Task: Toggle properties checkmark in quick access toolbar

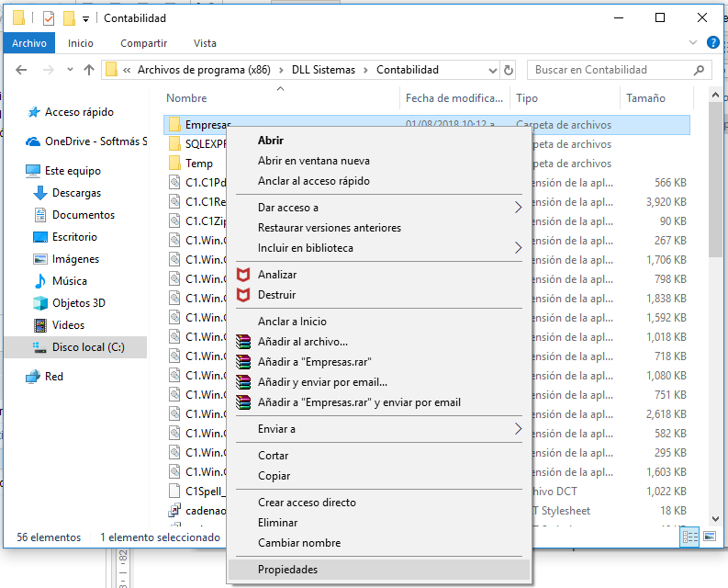Action: 50,18
